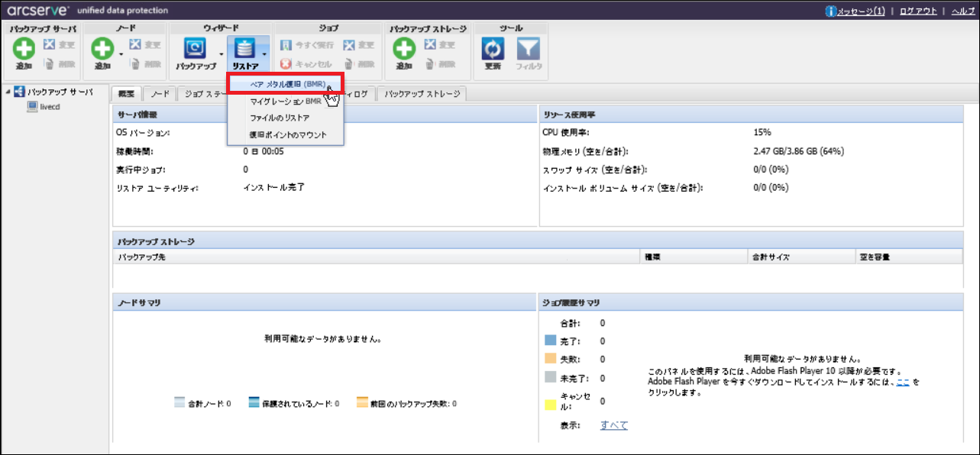Switch to the ノード tab
This screenshot has height=455, width=980.
(160, 94)
